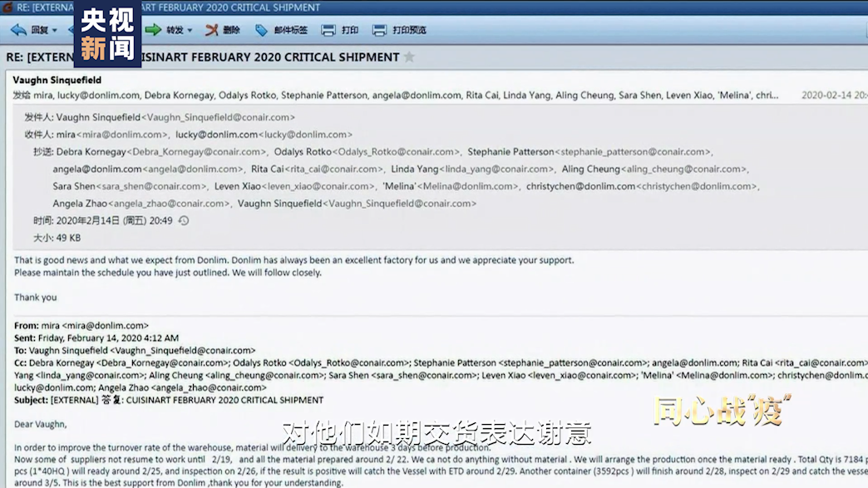Click the date 2020-02-14 in summary row
The image size is (868, 488).
click(827, 95)
